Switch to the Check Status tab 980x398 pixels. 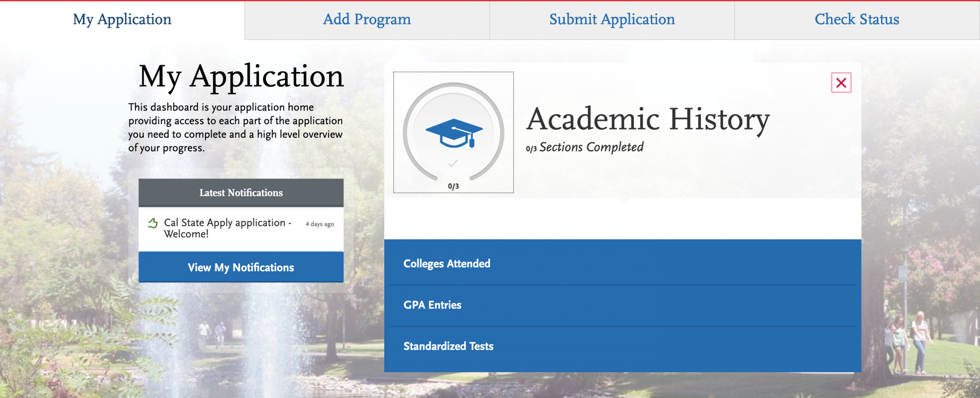856,19
